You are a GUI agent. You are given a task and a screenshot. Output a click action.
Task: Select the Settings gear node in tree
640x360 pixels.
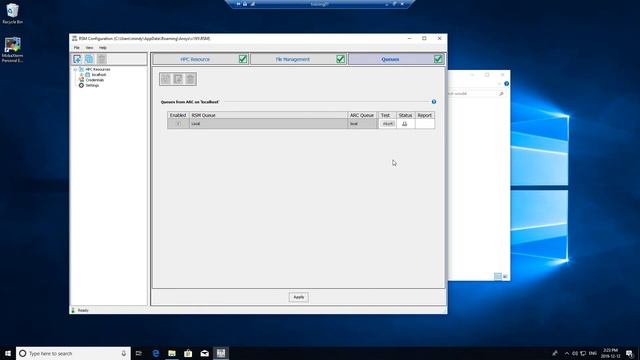click(x=90, y=85)
